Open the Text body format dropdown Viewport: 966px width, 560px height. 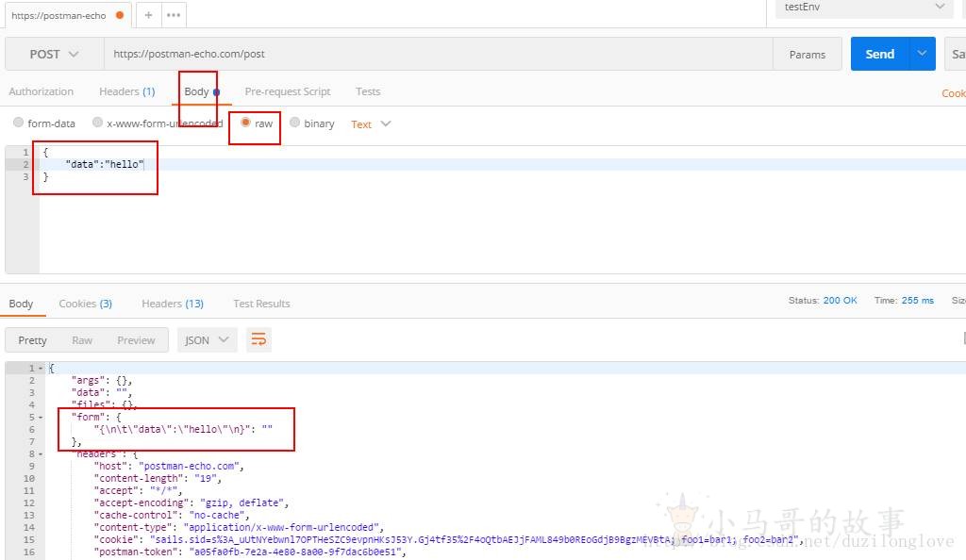(371, 124)
